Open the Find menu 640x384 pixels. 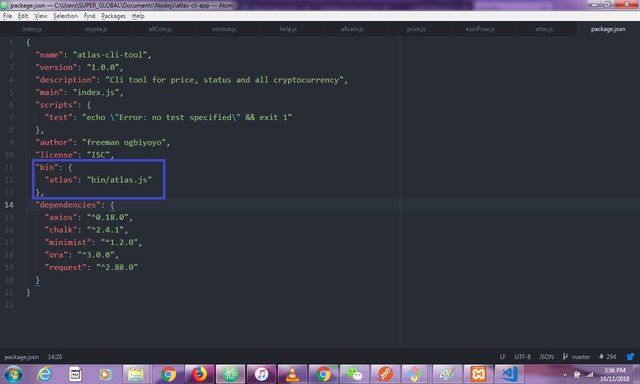89,16
